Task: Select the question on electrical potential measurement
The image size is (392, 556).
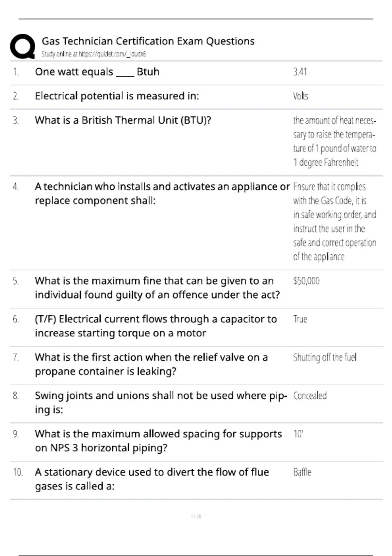Action: click(117, 96)
